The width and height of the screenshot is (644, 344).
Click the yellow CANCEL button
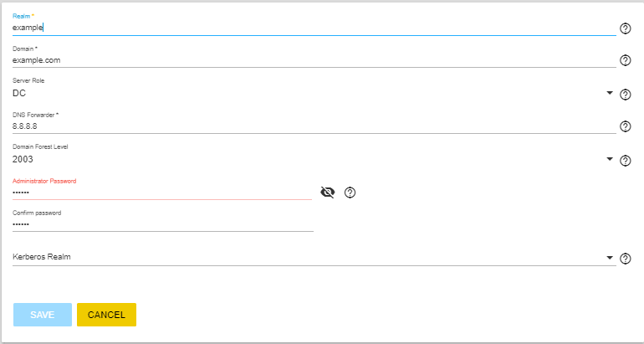coord(106,315)
